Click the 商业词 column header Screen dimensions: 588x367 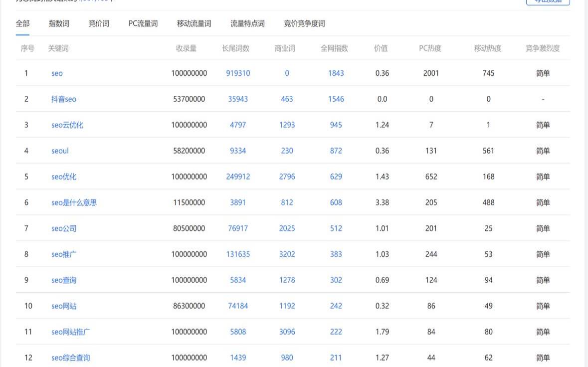click(x=285, y=48)
